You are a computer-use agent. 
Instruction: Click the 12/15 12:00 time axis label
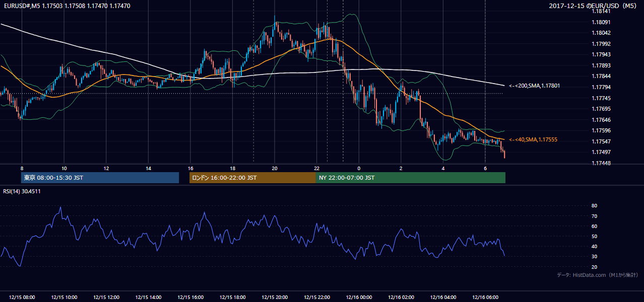(106, 297)
